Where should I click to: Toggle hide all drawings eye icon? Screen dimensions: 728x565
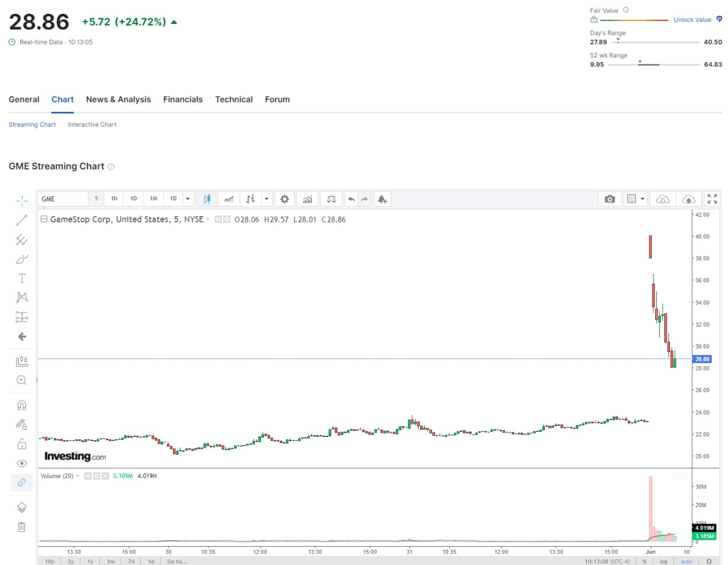pyautogui.click(x=22, y=463)
